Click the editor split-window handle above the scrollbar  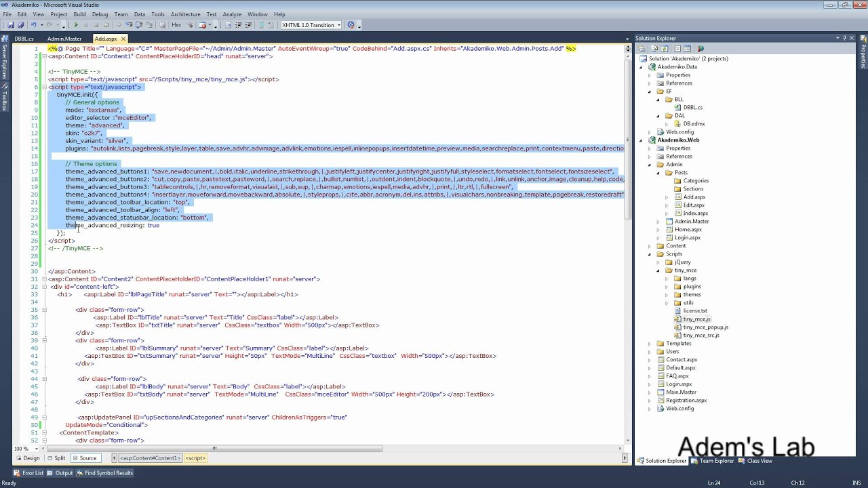click(x=627, y=48)
